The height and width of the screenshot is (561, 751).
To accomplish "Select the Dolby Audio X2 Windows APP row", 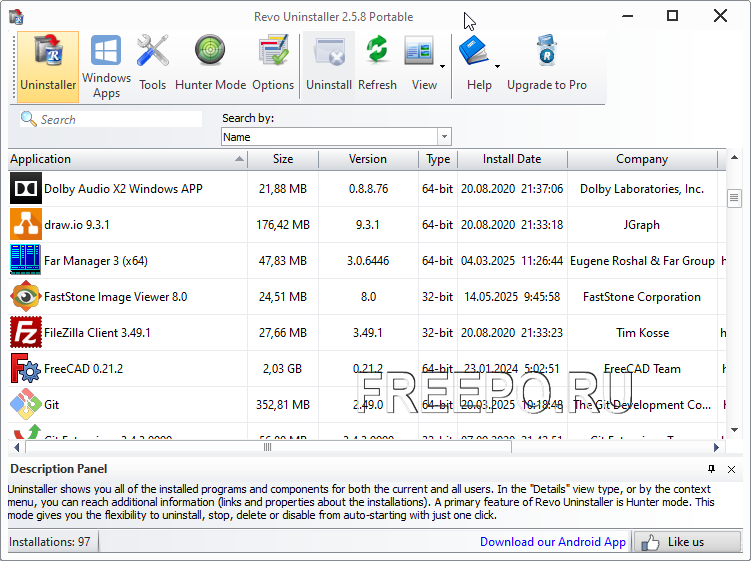I will click(367, 189).
